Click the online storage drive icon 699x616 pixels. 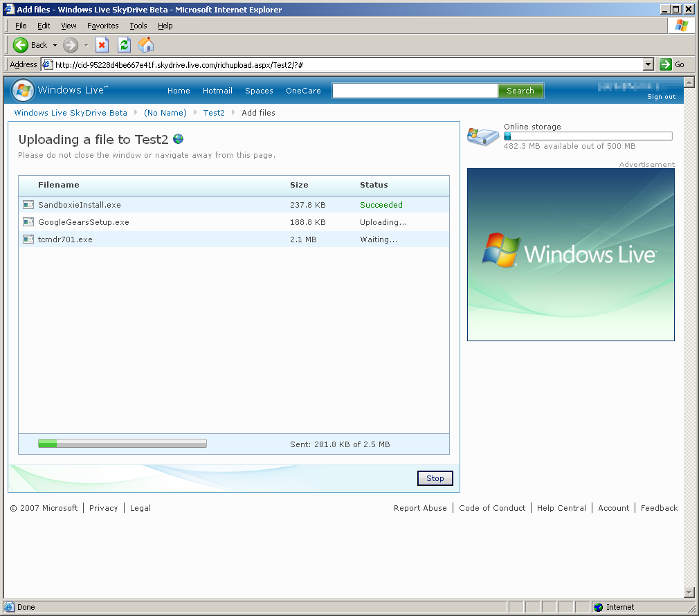[x=483, y=136]
